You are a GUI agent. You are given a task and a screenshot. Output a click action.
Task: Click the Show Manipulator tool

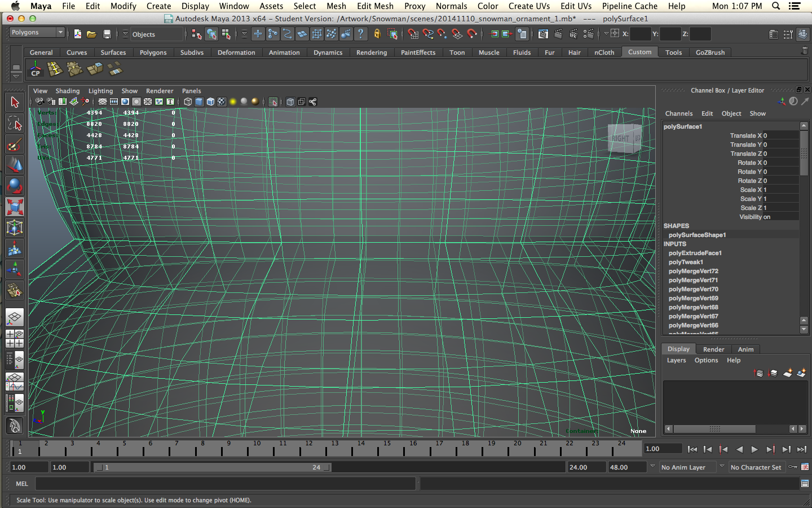point(15,269)
